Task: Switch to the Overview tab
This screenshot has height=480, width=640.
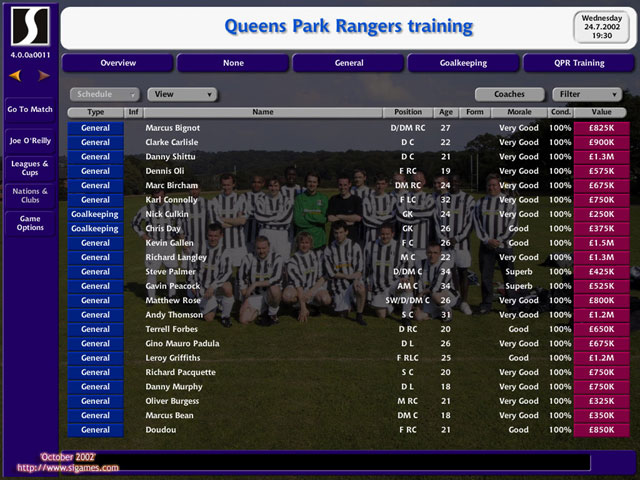Action: point(118,63)
